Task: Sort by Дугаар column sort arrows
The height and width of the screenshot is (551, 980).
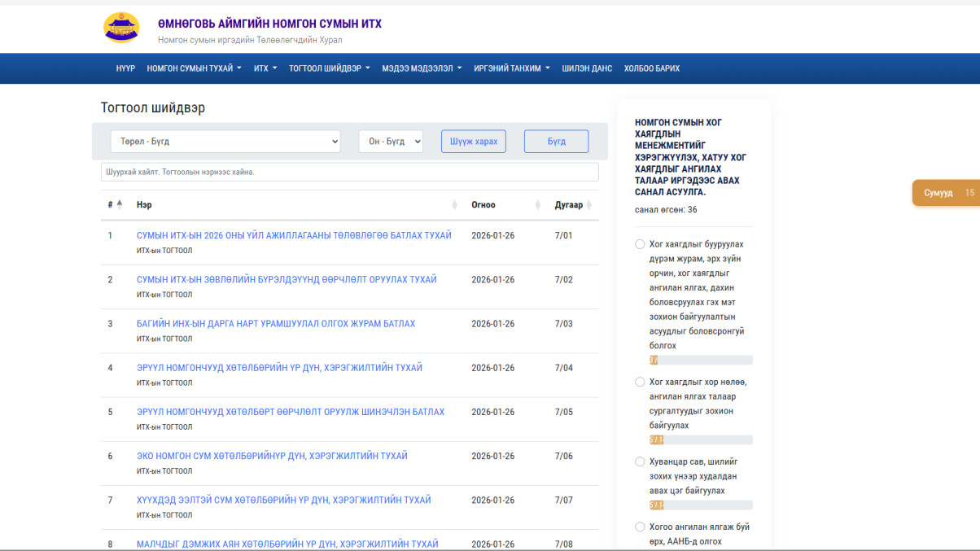Action: 588,205
